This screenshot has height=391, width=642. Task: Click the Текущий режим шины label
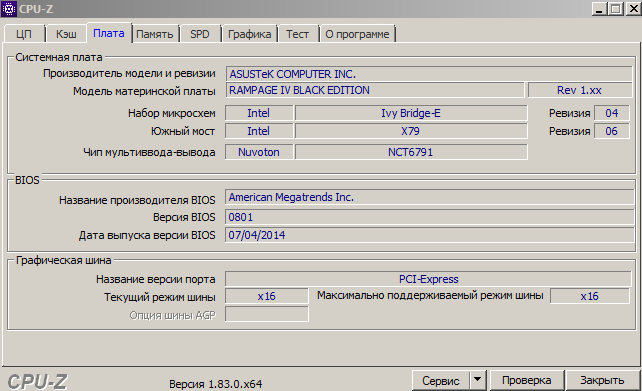(x=160, y=297)
